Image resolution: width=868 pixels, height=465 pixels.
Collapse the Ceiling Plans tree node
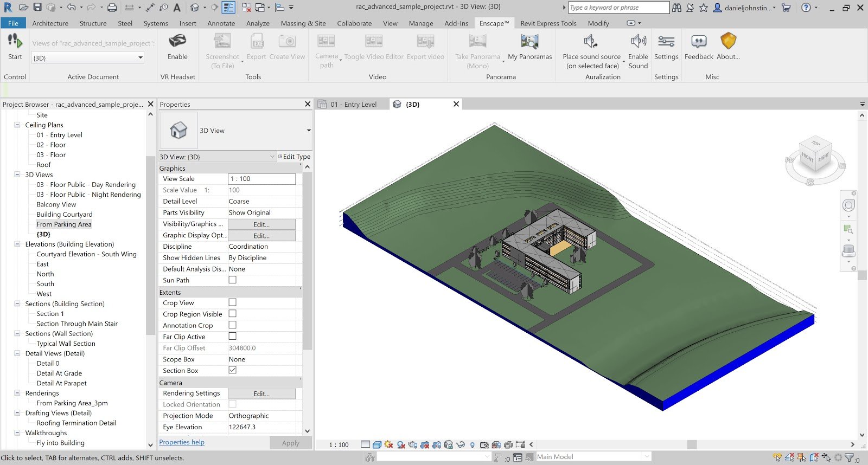[17, 125]
